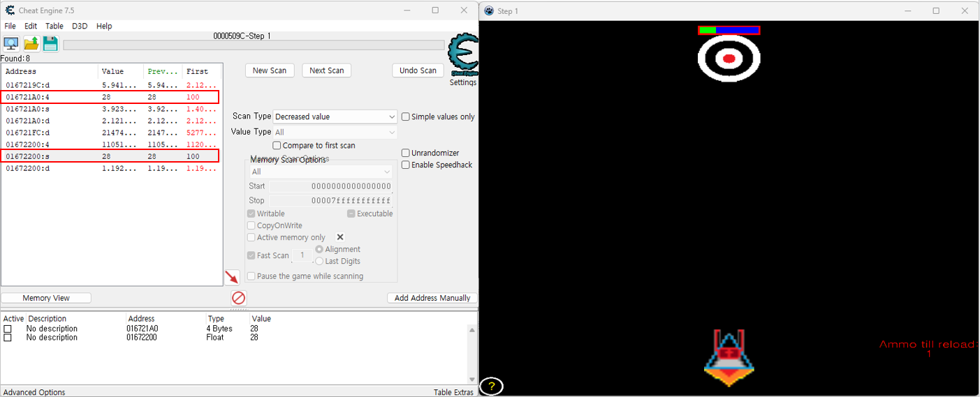The width and height of the screenshot is (980, 397).
Task: Open the Table menu
Action: pyautogui.click(x=54, y=26)
